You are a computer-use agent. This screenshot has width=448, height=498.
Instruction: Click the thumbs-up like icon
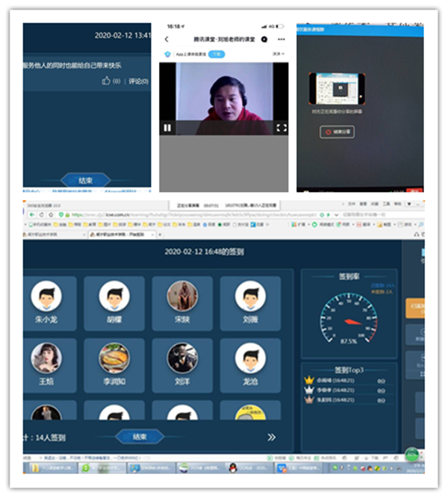pyautogui.click(x=107, y=81)
